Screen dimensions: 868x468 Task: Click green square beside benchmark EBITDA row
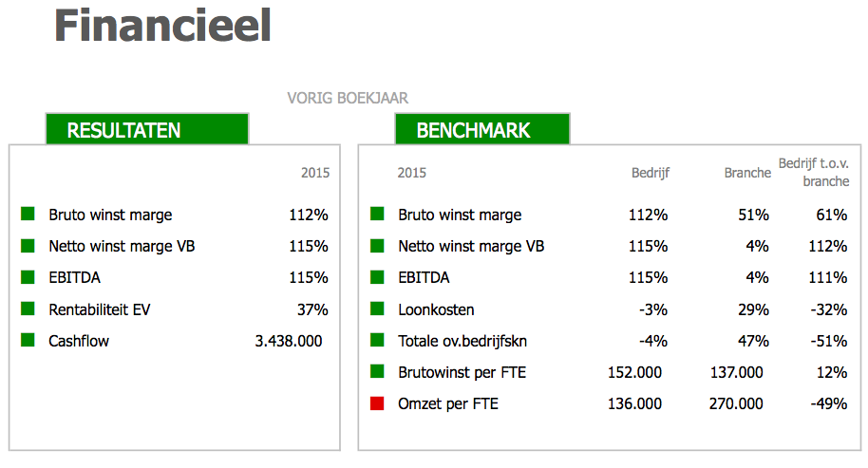tap(377, 276)
